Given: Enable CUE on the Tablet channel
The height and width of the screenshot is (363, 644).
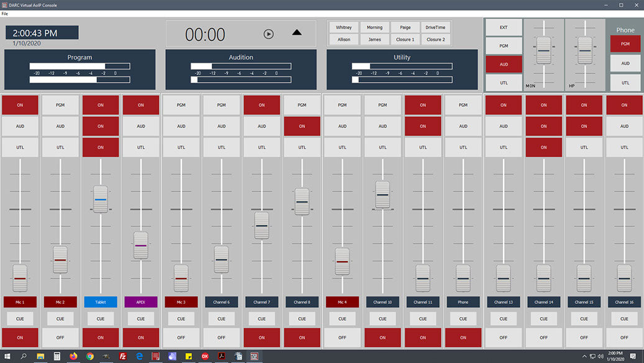Looking at the screenshot, I should [x=101, y=319].
